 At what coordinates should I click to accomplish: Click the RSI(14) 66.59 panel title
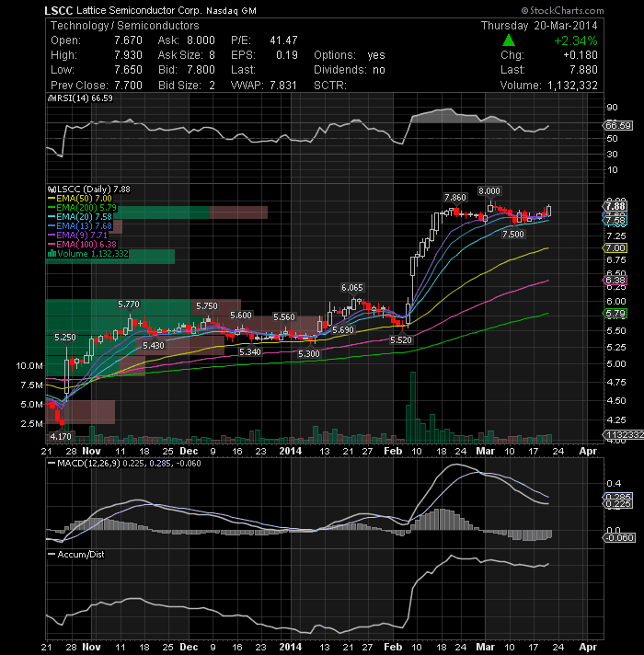click(x=85, y=98)
